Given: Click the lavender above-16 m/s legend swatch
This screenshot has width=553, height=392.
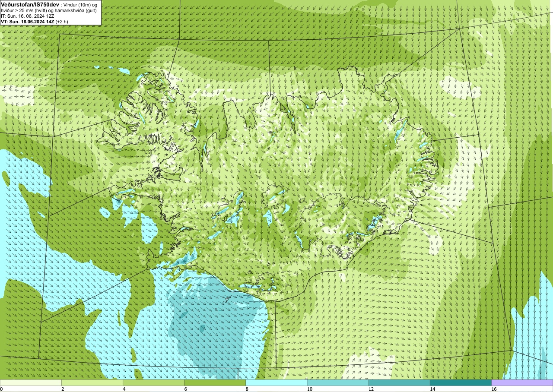Looking at the screenshot, I should (x=522, y=383).
